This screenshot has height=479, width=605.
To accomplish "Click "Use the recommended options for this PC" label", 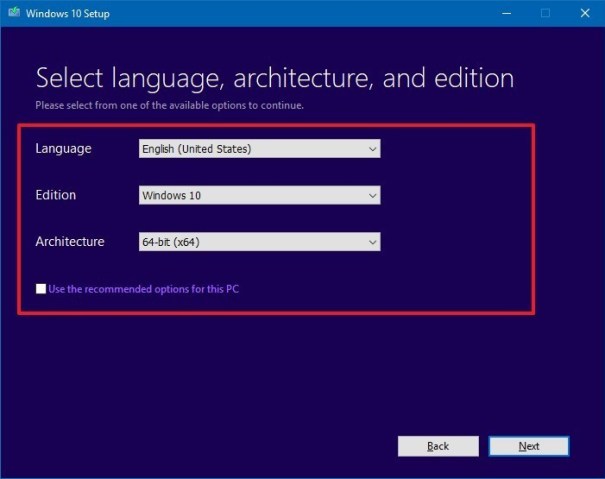I will (x=144, y=289).
